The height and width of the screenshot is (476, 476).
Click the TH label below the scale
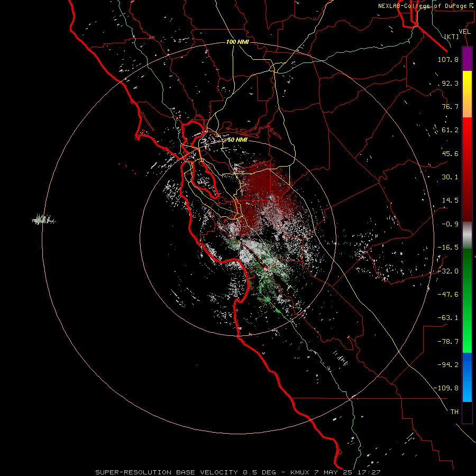(454, 412)
